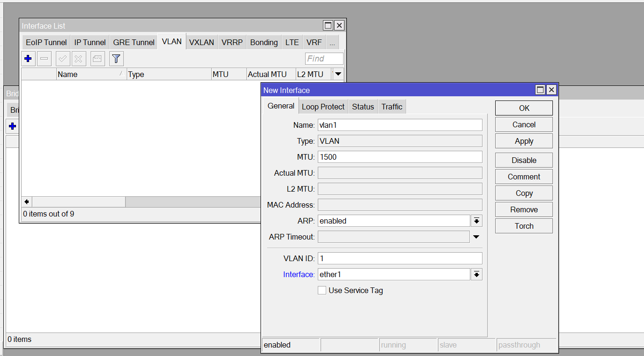Add a new VLAN with the plus icon in Interface List
Screen dimensions: 644x356
pyautogui.click(x=28, y=59)
